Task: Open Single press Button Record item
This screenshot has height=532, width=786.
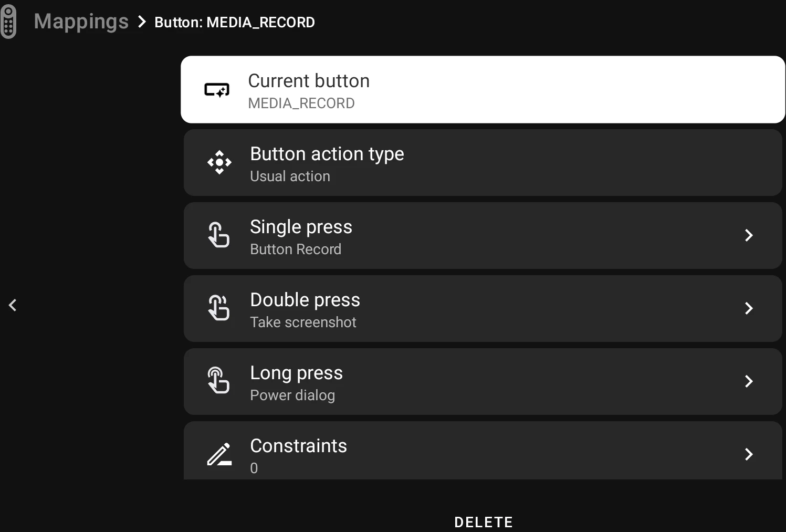Action: click(483, 236)
